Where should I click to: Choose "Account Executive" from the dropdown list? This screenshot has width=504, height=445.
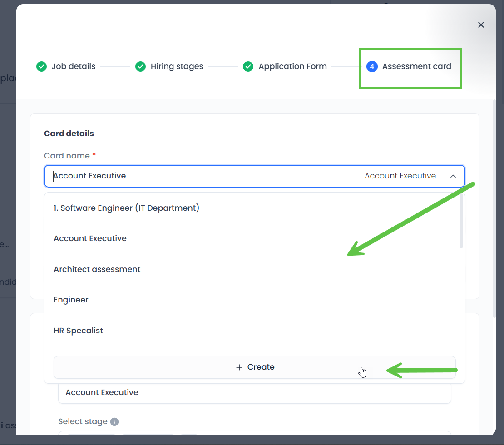pos(90,238)
